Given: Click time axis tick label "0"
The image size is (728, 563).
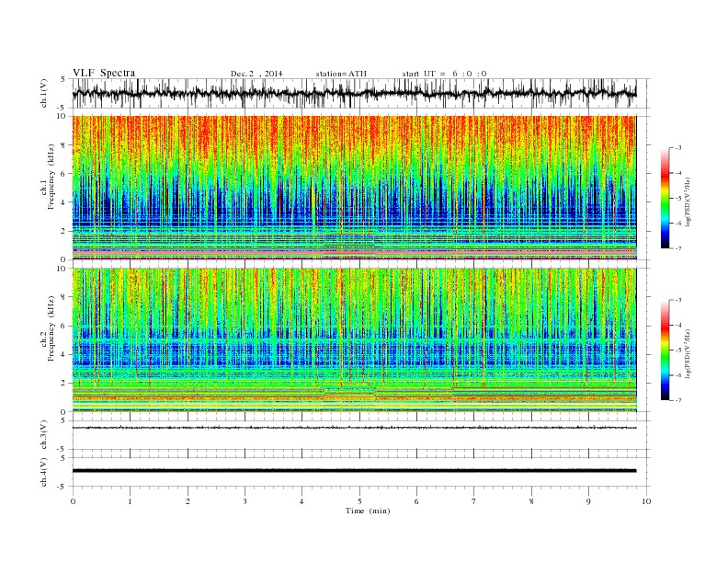Looking at the screenshot, I should [73, 501].
